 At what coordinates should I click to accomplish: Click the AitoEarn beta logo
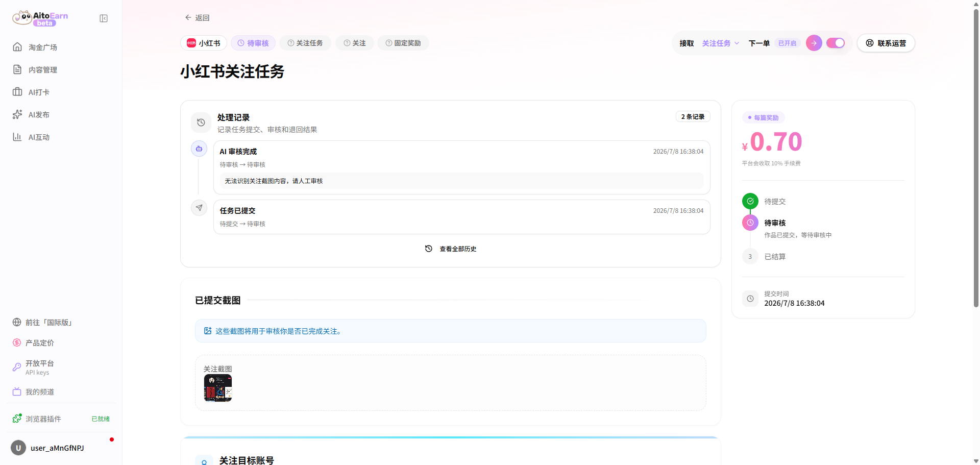(x=40, y=18)
